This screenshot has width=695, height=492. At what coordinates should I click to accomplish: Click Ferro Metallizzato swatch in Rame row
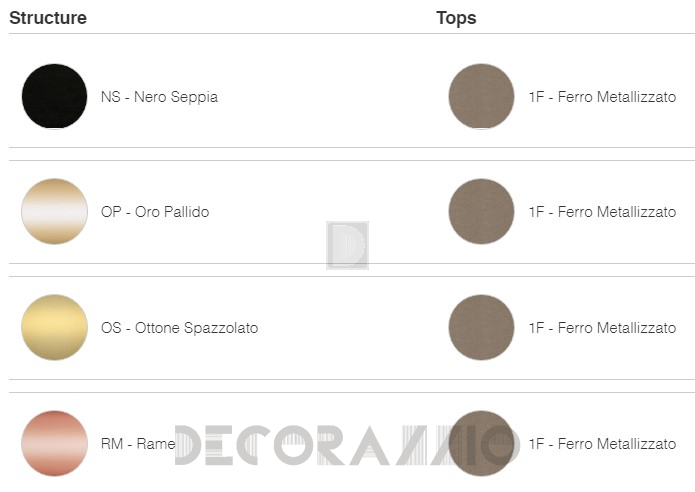482,443
